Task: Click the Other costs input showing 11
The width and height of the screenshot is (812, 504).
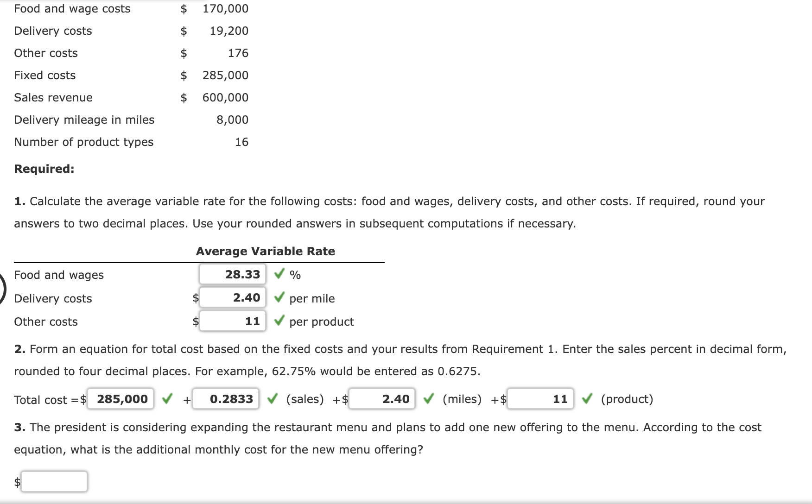Action: click(232, 321)
